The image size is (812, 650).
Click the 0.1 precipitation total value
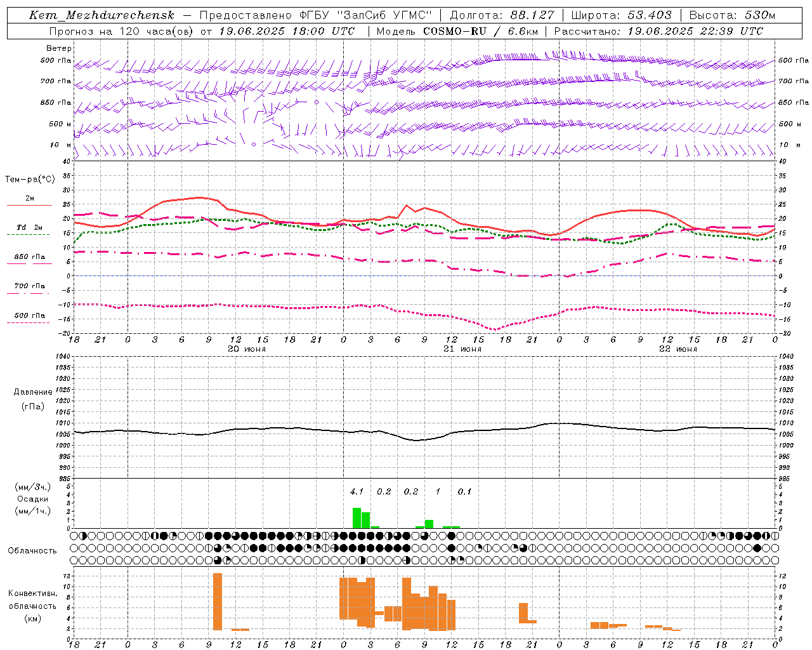point(464,491)
